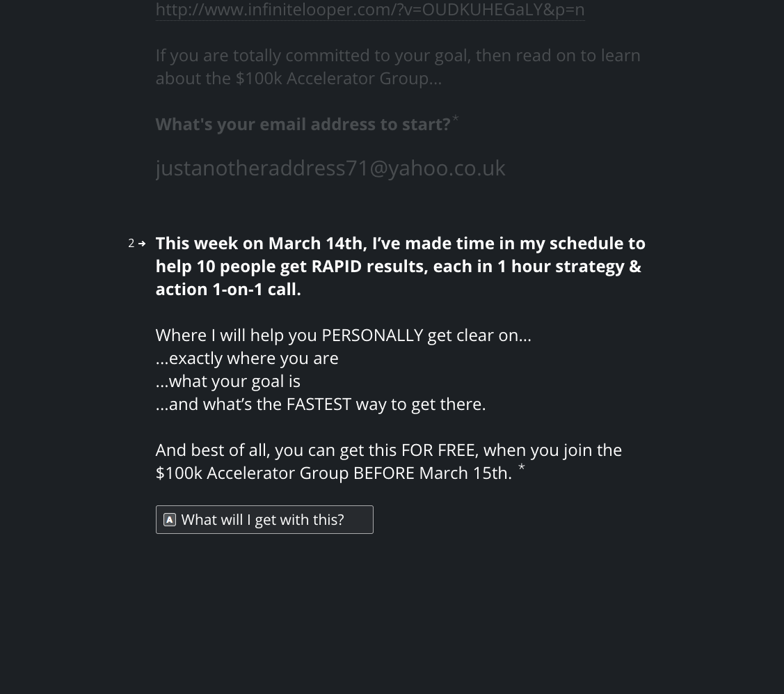Click the dimmed "about the $100k Accelerator Group..." line
784x694 pixels.
point(298,78)
